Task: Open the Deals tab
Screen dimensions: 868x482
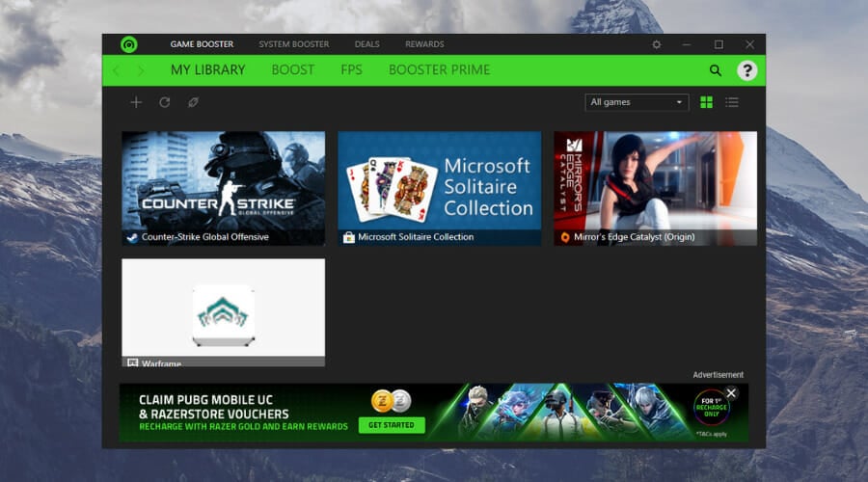Action: coord(366,44)
